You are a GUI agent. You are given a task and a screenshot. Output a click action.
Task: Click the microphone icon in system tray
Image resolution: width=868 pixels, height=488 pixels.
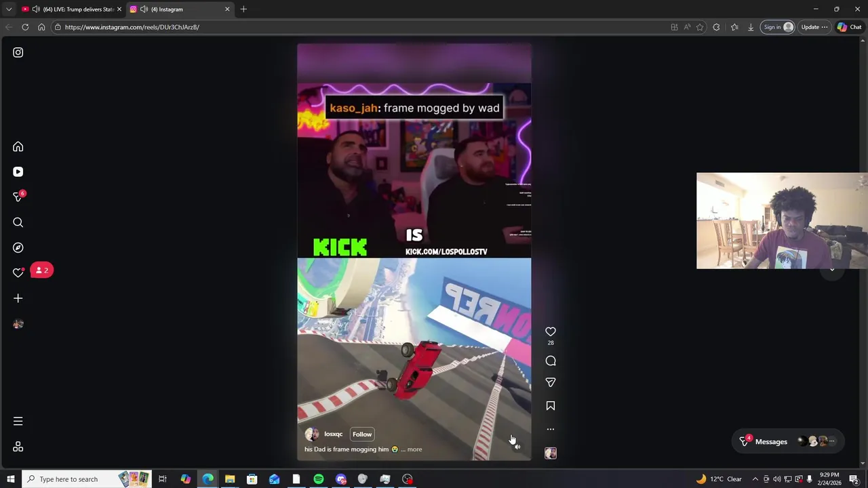[809, 479]
